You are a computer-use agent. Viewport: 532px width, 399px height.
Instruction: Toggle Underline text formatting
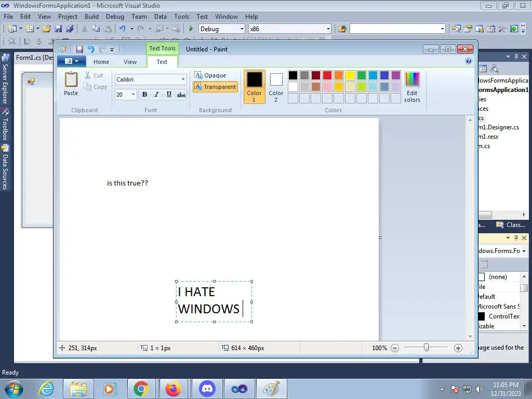169,95
